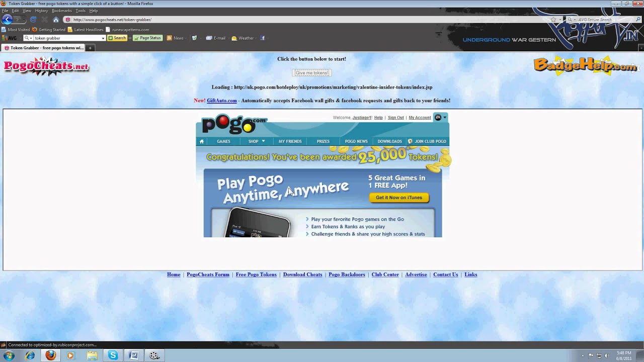The width and height of the screenshot is (644, 362).
Task: Open Windows Start menu
Action: 9,355
